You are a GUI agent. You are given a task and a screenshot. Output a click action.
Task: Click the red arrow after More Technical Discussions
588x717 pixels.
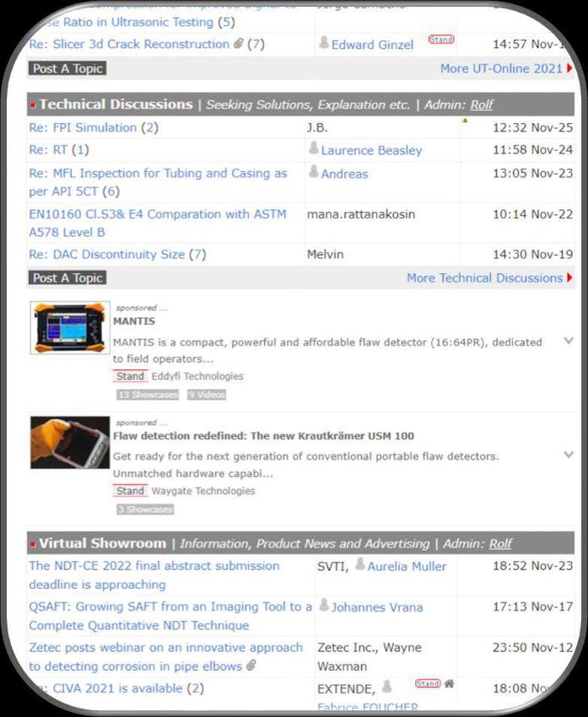(x=569, y=278)
